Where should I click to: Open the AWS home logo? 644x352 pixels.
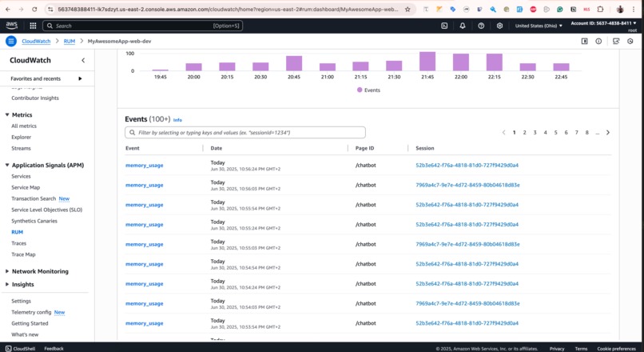tap(12, 26)
